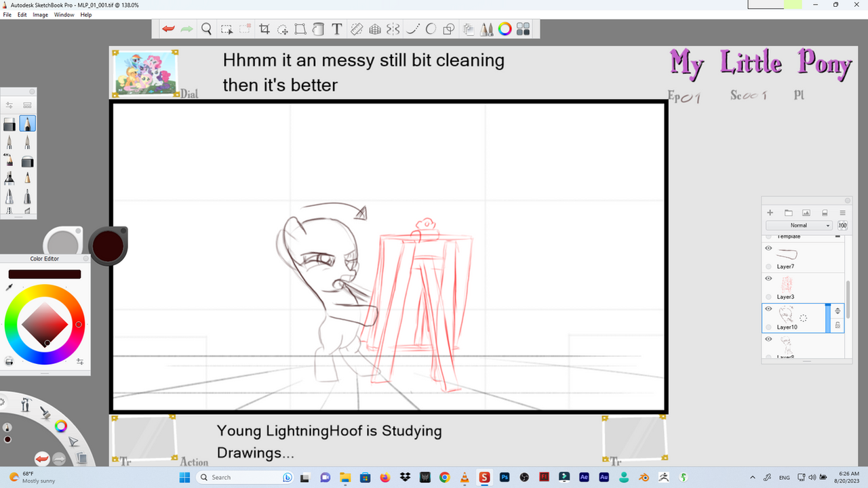Open the Brush Palette from toolbar
The image size is (868, 488).
[x=486, y=29]
